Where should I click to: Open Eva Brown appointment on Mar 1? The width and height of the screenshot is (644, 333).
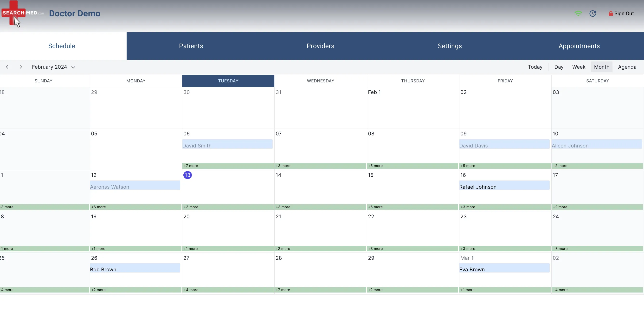click(504, 268)
